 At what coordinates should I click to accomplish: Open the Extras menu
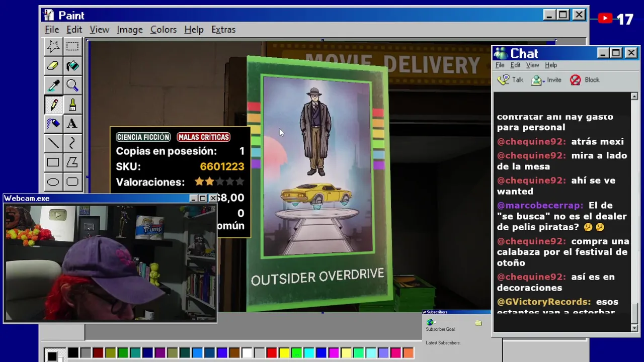tap(223, 30)
